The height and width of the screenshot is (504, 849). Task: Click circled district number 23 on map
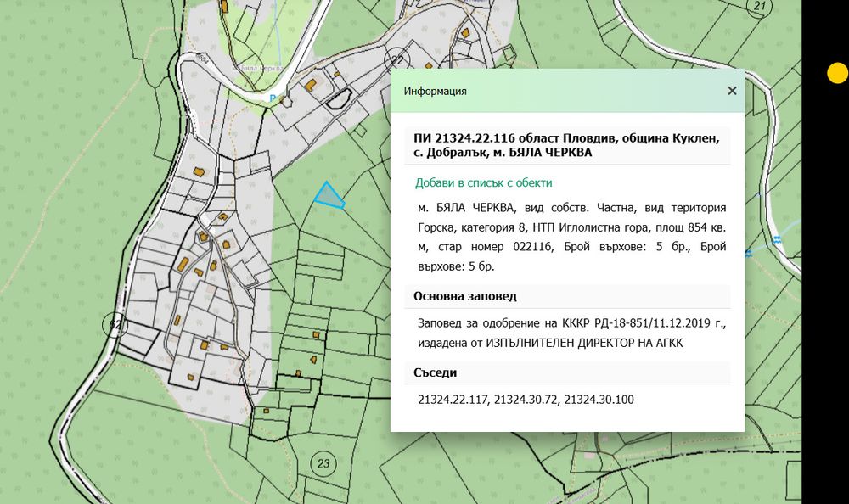(x=323, y=464)
